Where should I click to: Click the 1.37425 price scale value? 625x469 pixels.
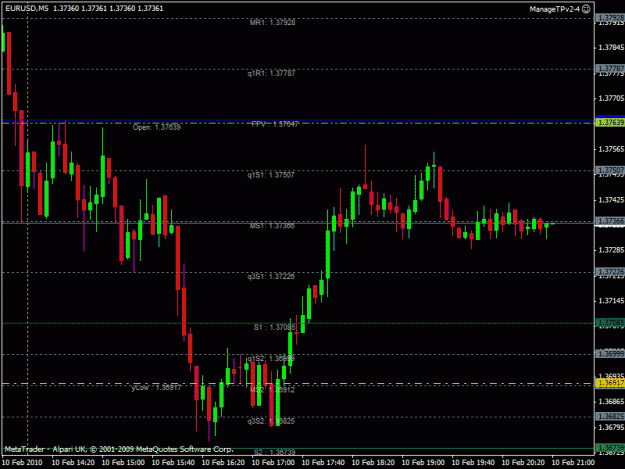pyautogui.click(x=611, y=200)
